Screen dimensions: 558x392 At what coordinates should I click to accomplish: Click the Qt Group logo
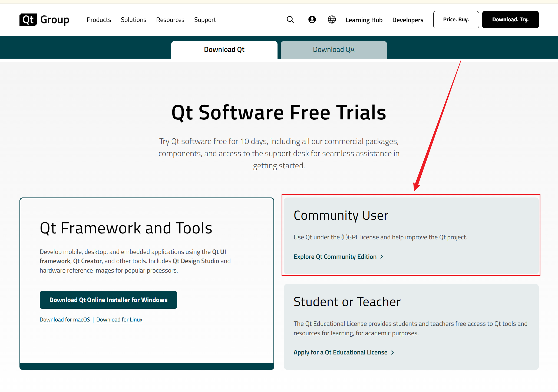(44, 20)
